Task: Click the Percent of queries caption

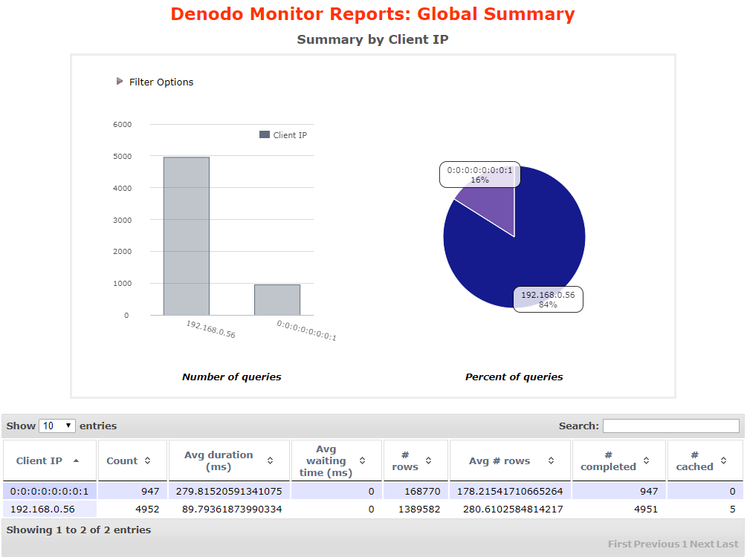Action: click(514, 377)
